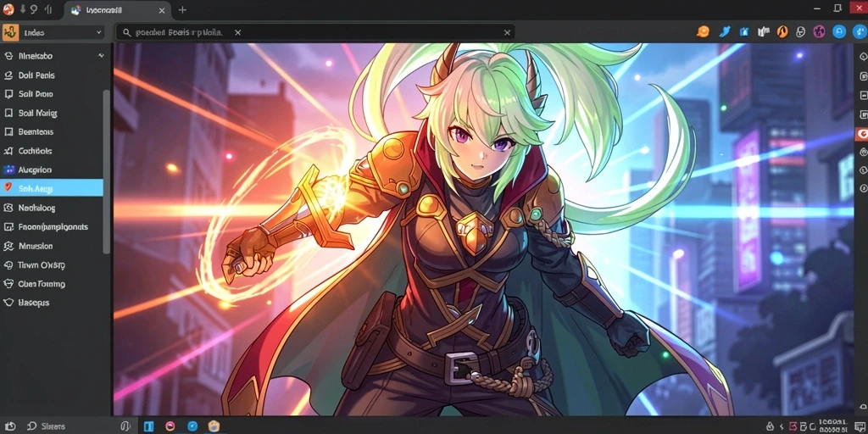
Task: Open the Augrion sidebar item
Action: (x=52, y=170)
